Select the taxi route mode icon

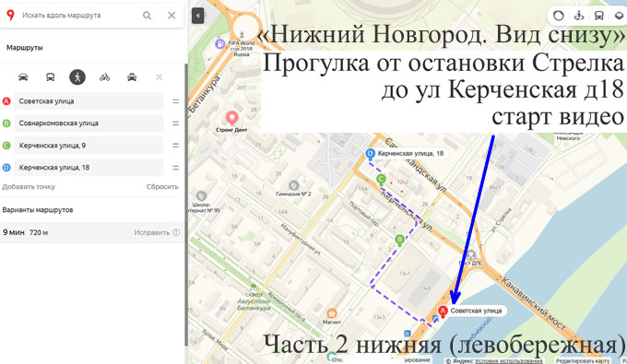(x=132, y=77)
